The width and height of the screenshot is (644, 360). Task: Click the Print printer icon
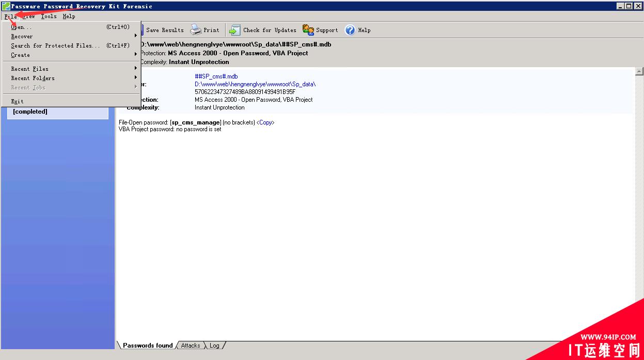pyautogui.click(x=196, y=30)
